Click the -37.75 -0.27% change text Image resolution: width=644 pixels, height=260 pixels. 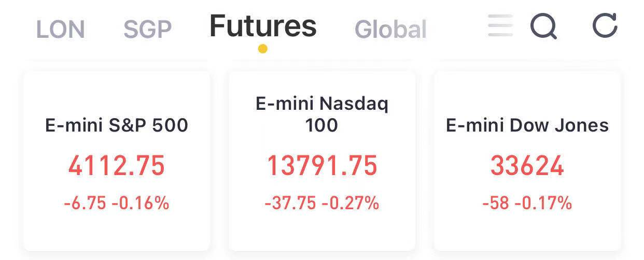[x=322, y=203]
